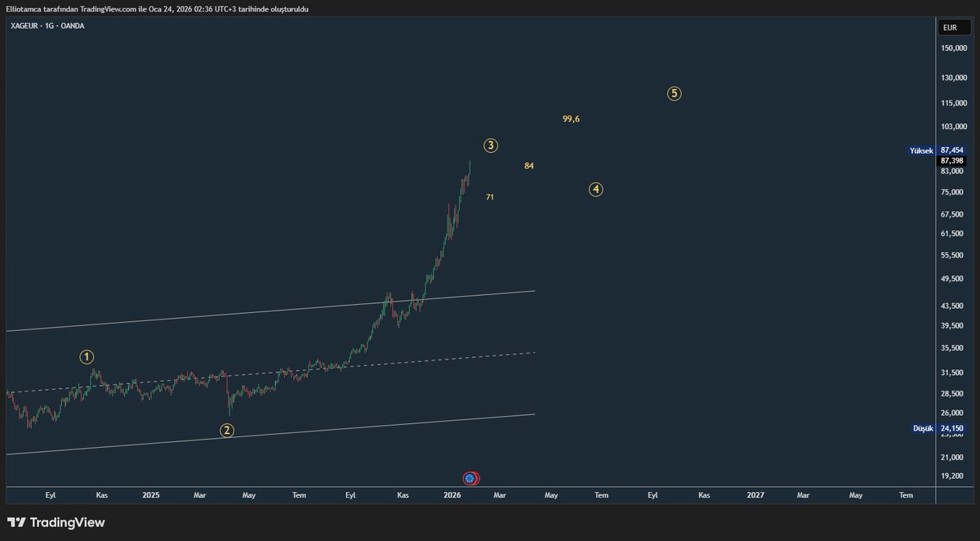Image resolution: width=980 pixels, height=541 pixels.
Task: Click the 19,200 price scale value
Action: [952, 476]
